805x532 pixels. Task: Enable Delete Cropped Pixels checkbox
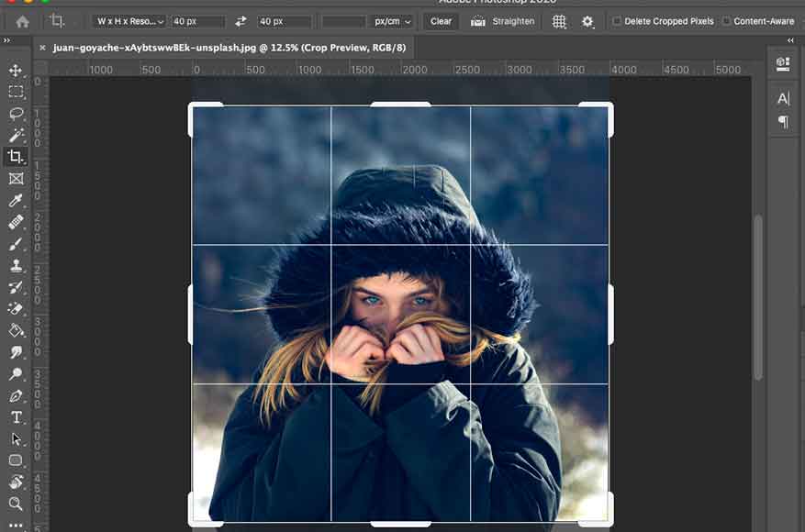tap(617, 21)
